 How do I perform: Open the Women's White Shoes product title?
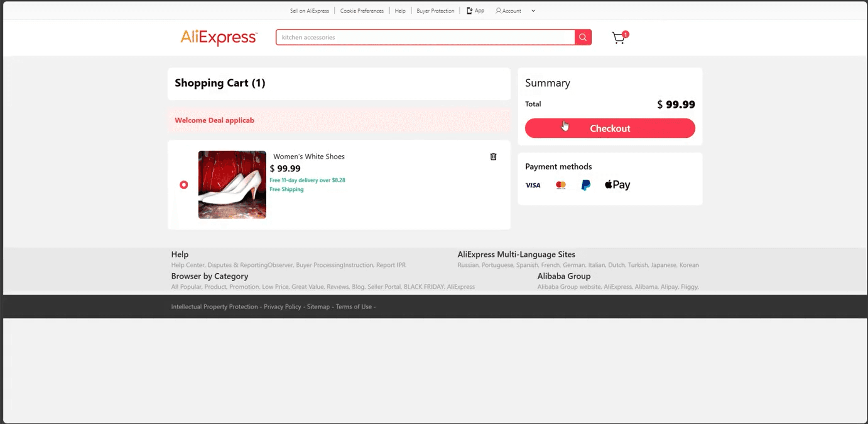(x=309, y=156)
